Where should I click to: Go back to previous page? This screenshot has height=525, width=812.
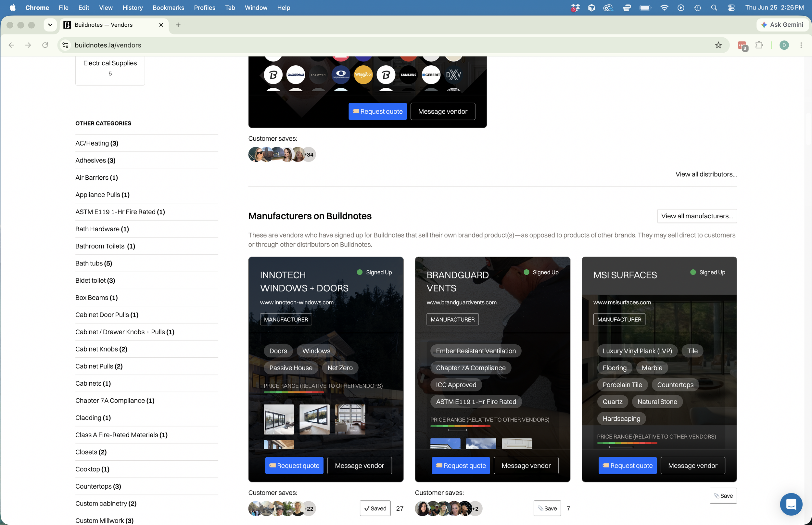[x=11, y=45]
